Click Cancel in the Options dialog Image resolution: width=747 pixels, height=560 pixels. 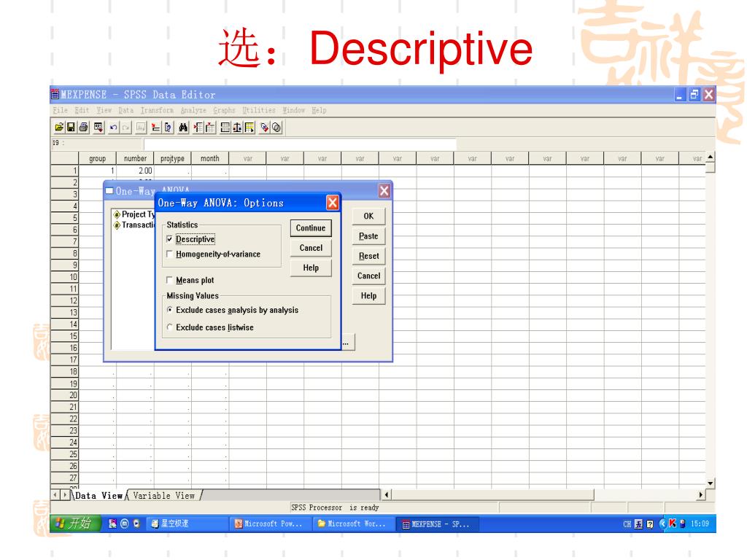point(311,248)
